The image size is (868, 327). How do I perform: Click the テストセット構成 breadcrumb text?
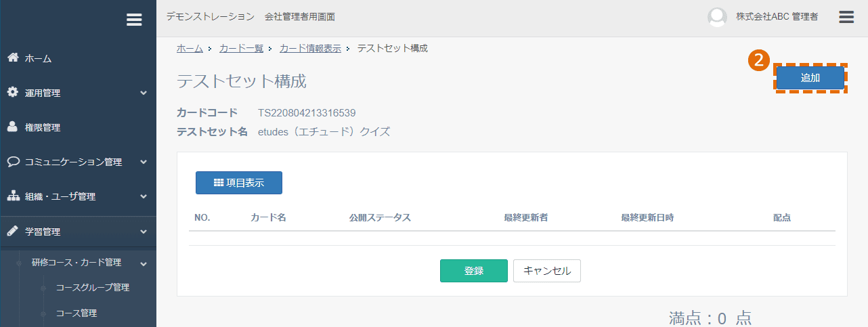click(x=393, y=48)
